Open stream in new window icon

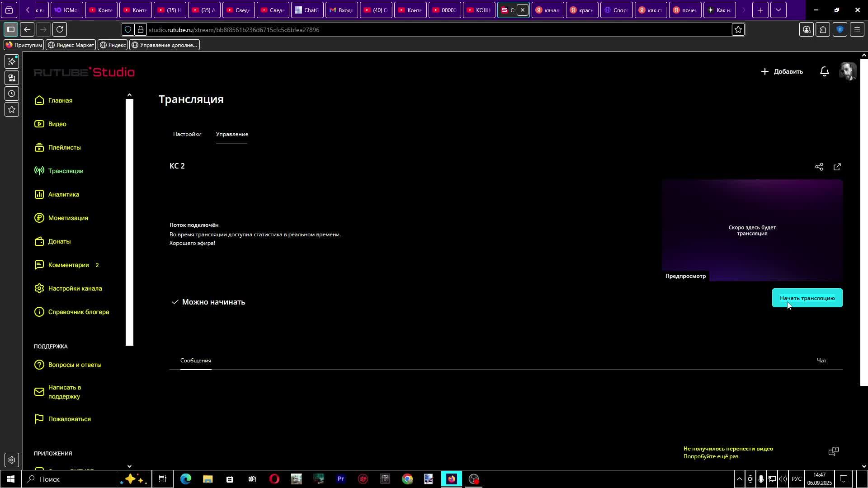pos(837,167)
